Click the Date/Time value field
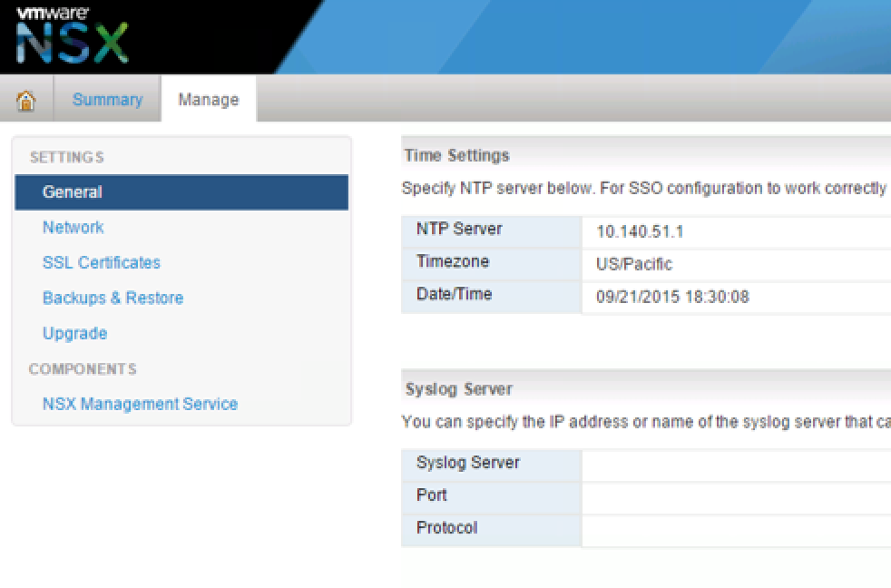This screenshot has height=588, width=891. [672, 297]
